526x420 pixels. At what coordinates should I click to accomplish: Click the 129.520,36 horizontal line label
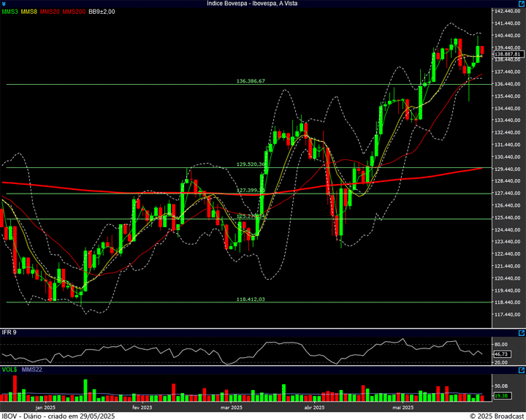point(251,164)
